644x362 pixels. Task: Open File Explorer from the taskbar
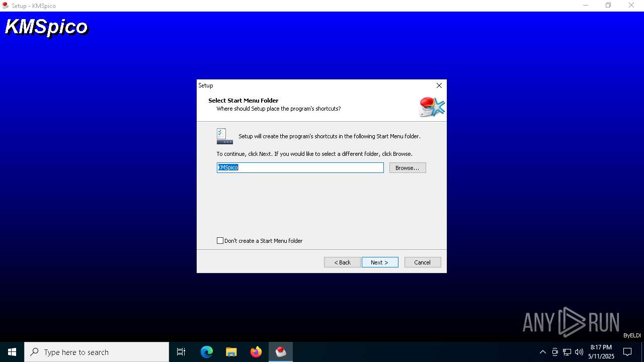[x=231, y=352]
